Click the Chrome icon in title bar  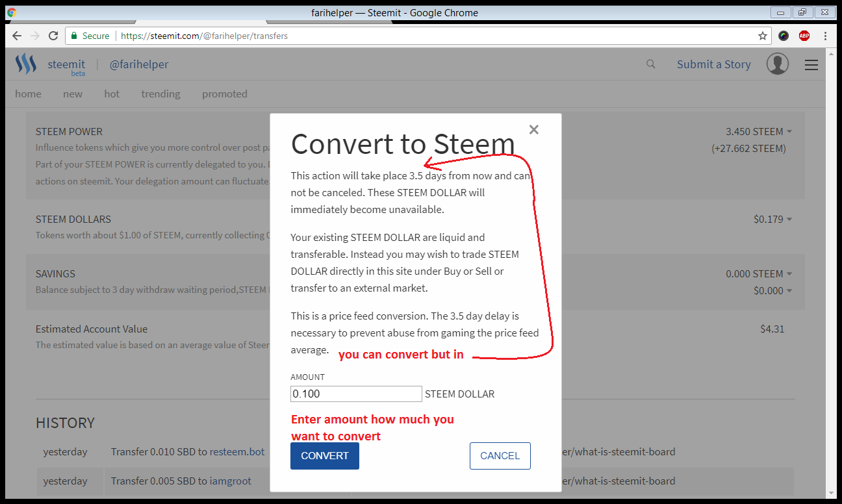tap(12, 12)
